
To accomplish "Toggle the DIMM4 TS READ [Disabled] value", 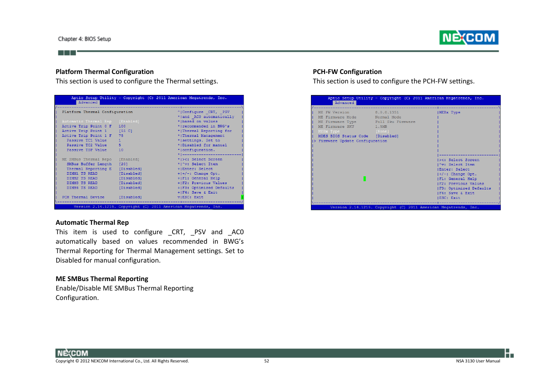I will point(131,188).
